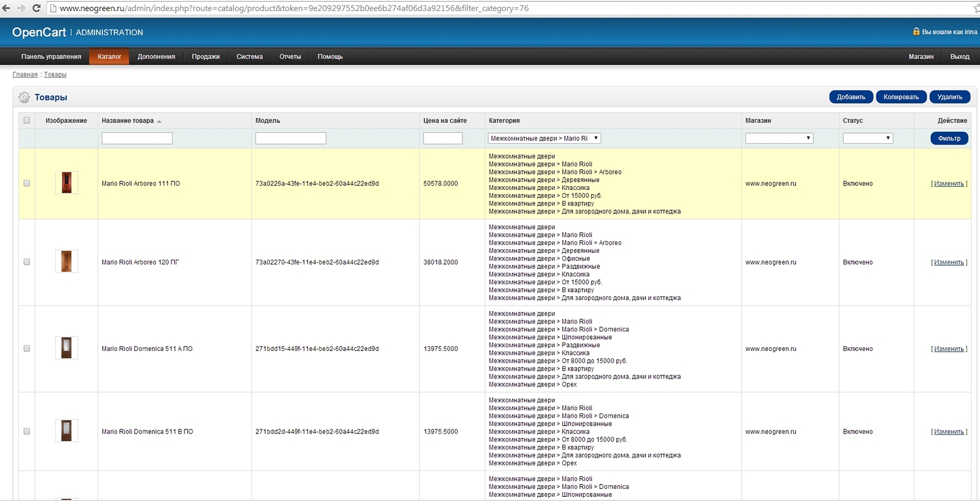Tick checkbox for Mario Rioli Arboreo 111 ПО
This screenshot has width=980, height=501.
click(26, 183)
